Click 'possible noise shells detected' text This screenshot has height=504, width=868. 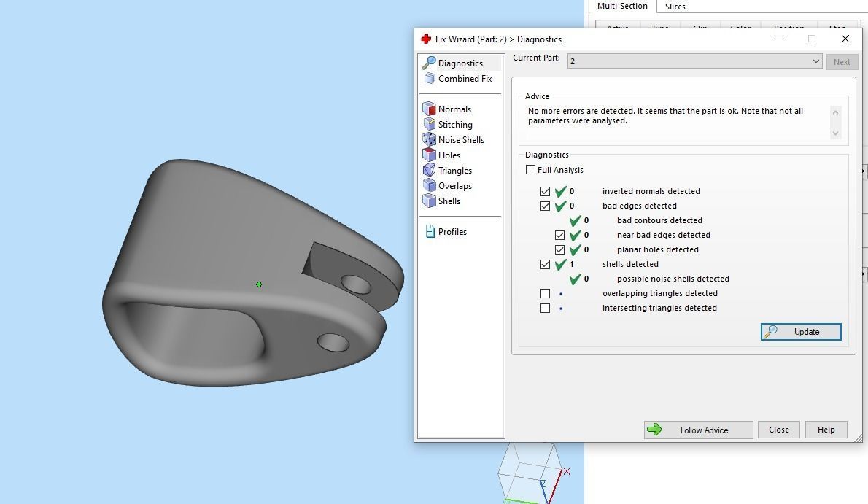point(673,279)
